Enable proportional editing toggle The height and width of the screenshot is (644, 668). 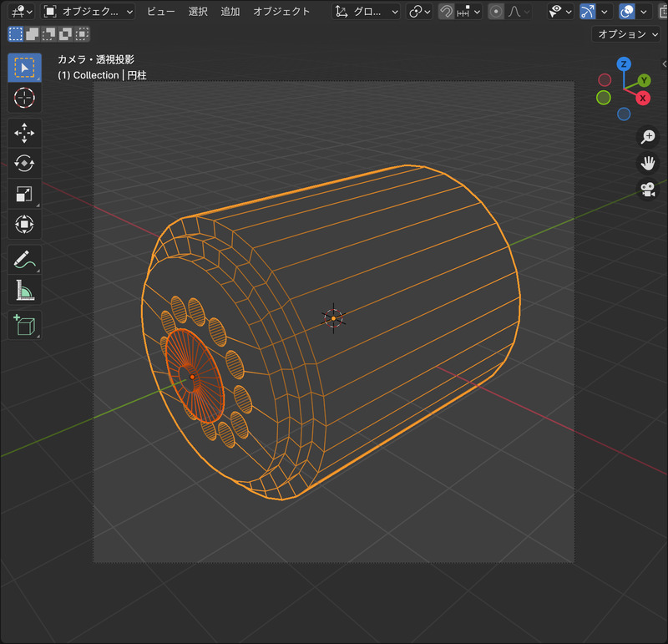[496, 12]
